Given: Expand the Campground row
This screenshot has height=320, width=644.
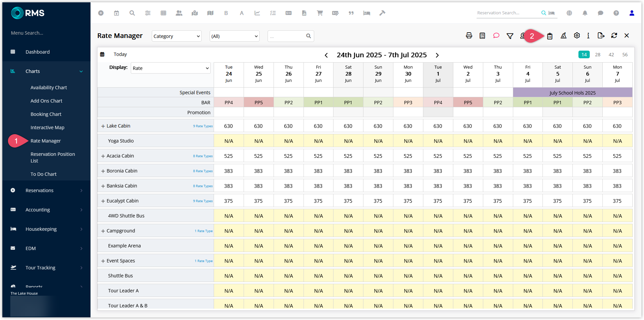Looking at the screenshot, I should [103, 231].
